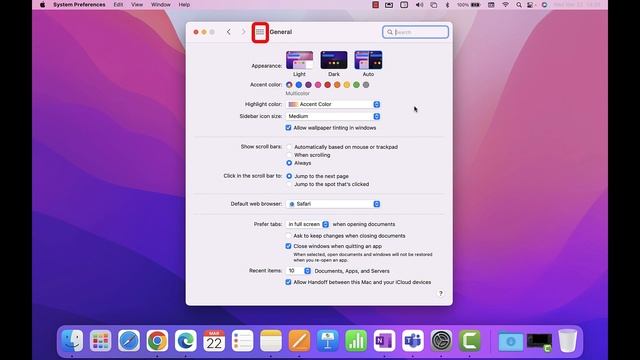Choose Jump to the next page

pos(289,176)
